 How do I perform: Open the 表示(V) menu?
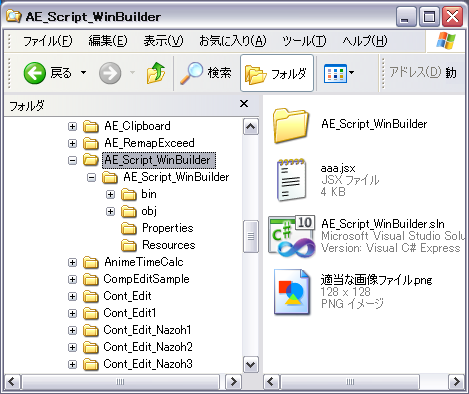(163, 41)
